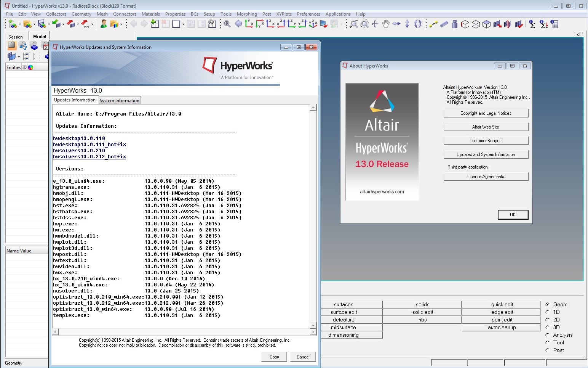Select the Geom radio button
The height and width of the screenshot is (368, 588).
[547, 304]
